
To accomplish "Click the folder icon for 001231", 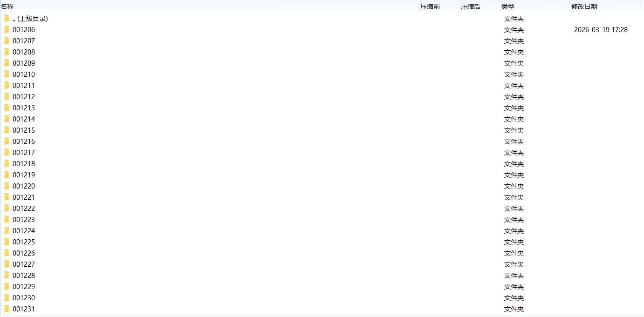I will coord(7,309).
